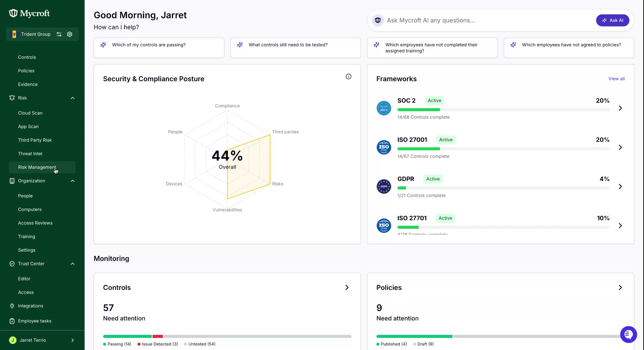
Task: Click the GDPR framework badge icon
Action: pos(384,186)
